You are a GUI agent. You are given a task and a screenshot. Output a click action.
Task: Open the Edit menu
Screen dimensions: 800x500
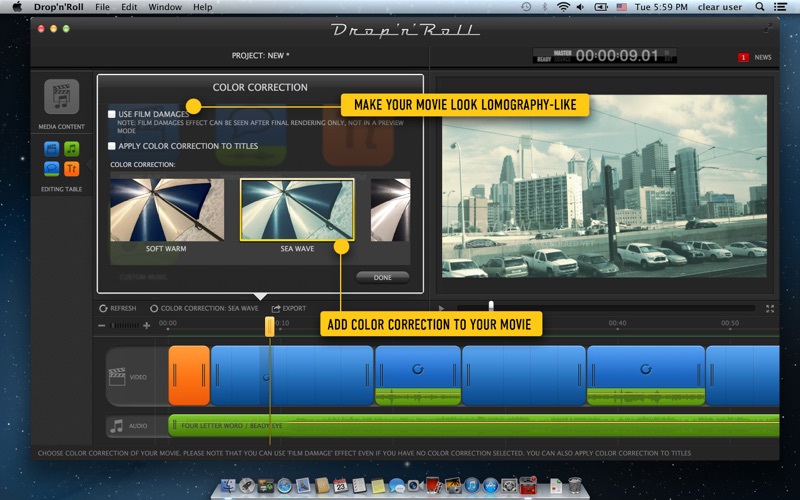(x=129, y=7)
